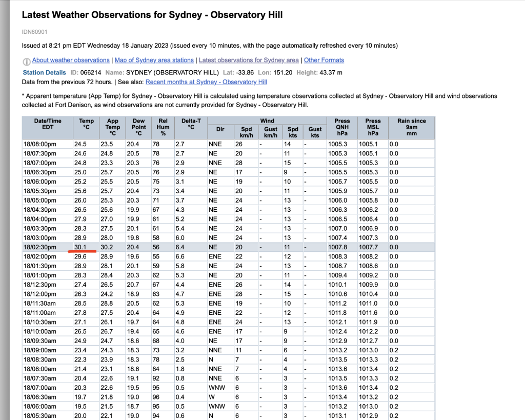
Task: Go to Latest observations for Sydney area
Action: (249, 61)
